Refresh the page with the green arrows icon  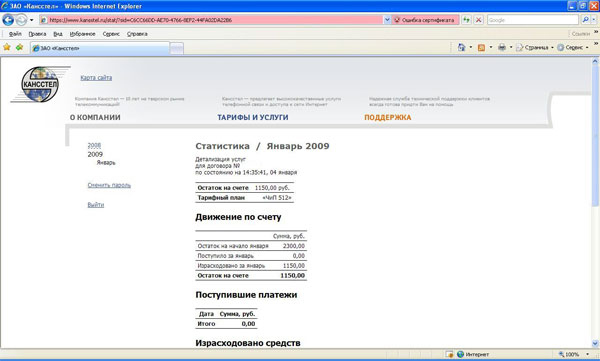[x=466, y=20]
